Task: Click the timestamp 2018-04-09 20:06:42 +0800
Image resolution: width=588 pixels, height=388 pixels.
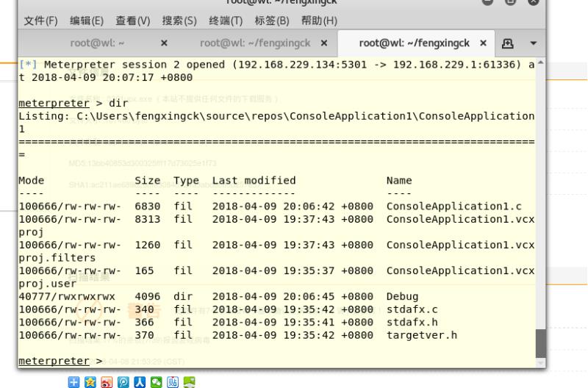Action: [x=293, y=206]
